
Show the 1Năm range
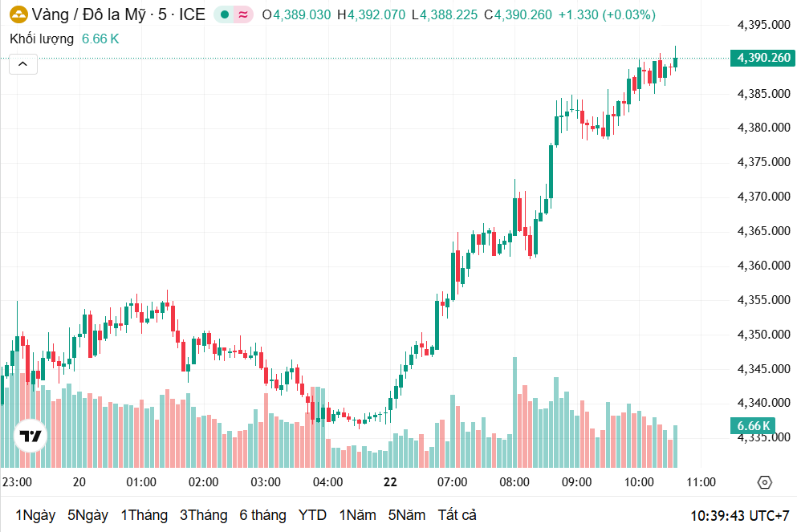(x=357, y=515)
